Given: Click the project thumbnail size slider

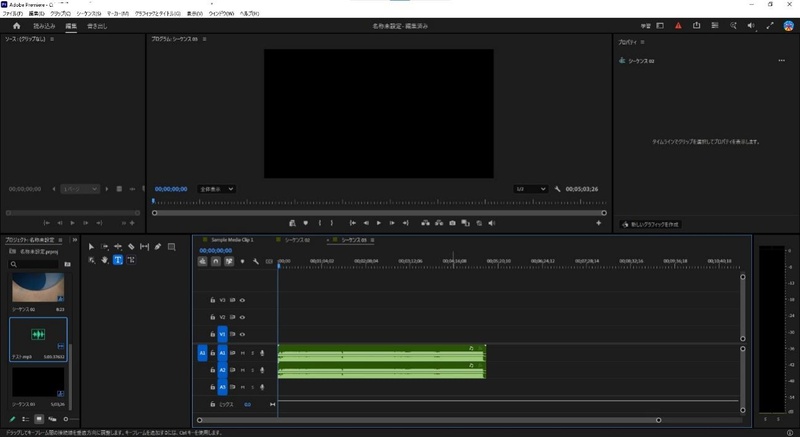Looking at the screenshot, I should (70, 419).
